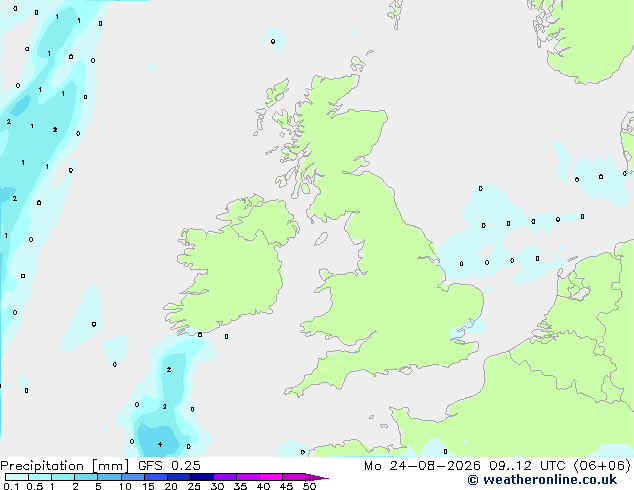The image size is (634, 490).
Task: Click the legend label '45'
Action: (286, 486)
